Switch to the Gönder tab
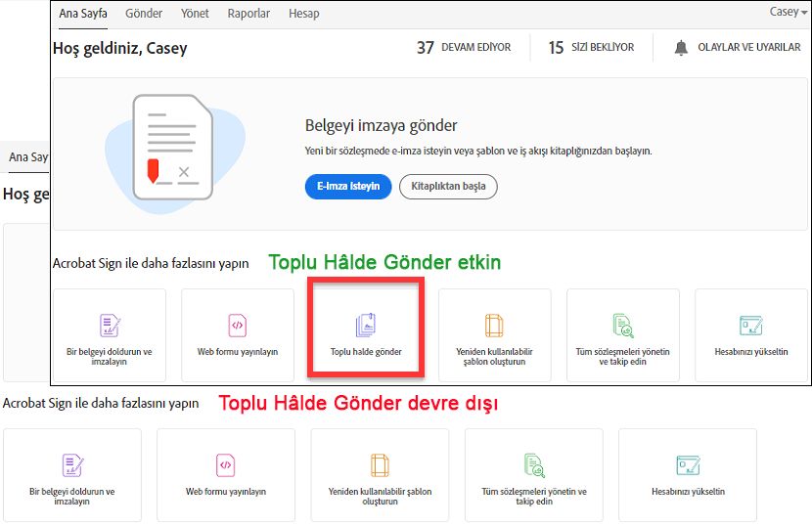The image size is (812, 526). 144,14
